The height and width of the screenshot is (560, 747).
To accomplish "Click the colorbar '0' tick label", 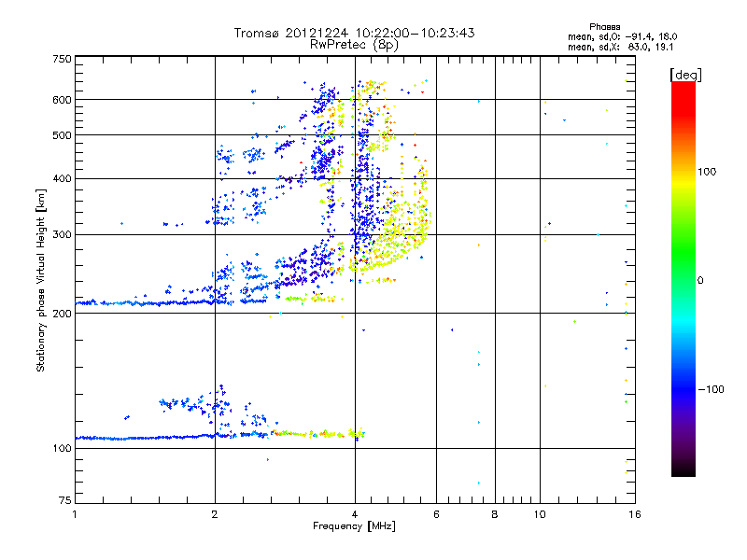I will pos(700,281).
